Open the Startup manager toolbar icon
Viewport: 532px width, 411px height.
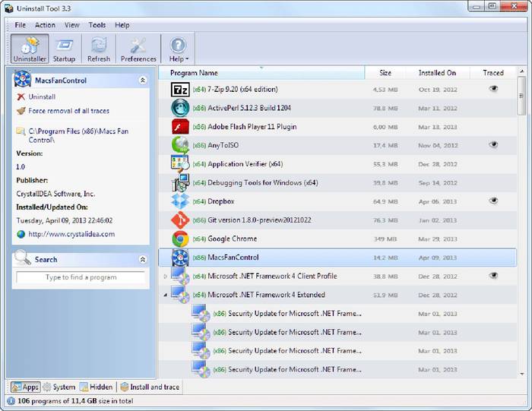click(x=64, y=48)
